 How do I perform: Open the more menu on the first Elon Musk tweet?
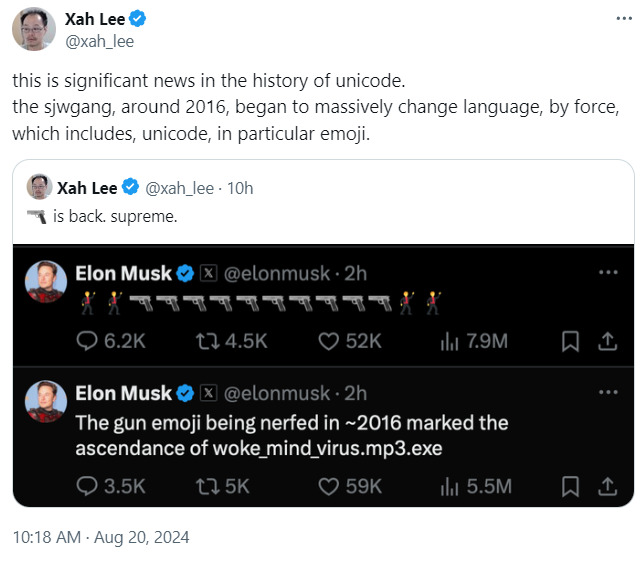click(608, 272)
